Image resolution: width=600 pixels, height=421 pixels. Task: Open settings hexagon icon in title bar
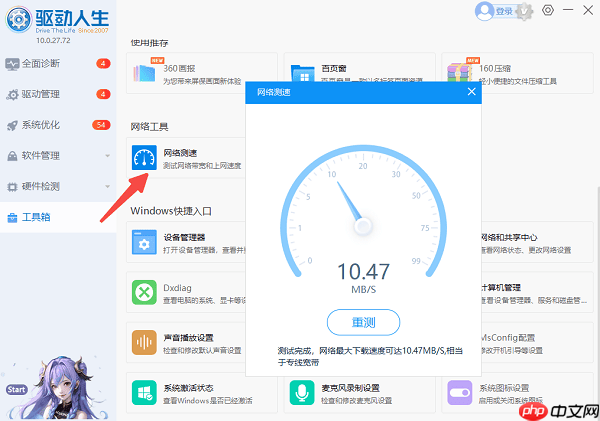pos(548,10)
